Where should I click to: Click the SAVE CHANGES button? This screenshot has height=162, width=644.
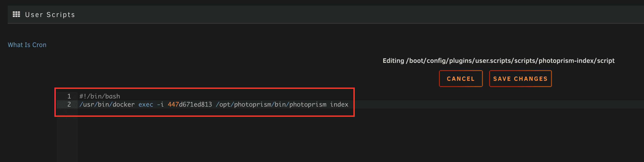click(520, 79)
